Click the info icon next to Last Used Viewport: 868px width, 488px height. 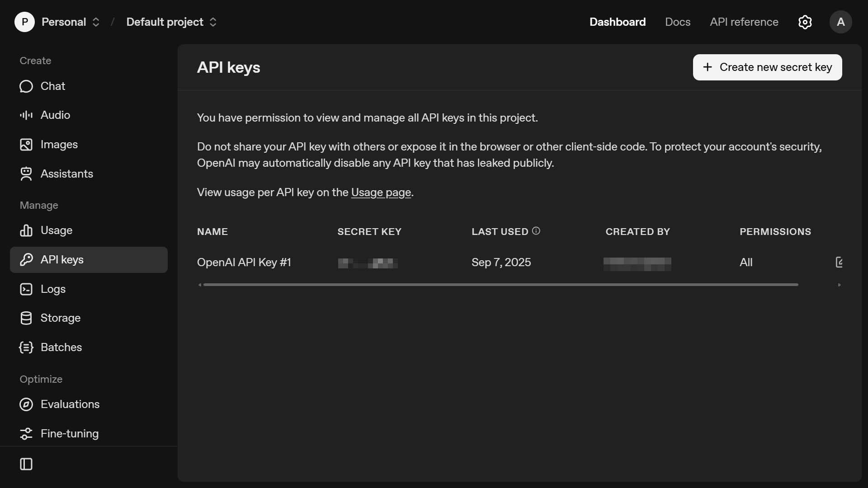(x=536, y=231)
